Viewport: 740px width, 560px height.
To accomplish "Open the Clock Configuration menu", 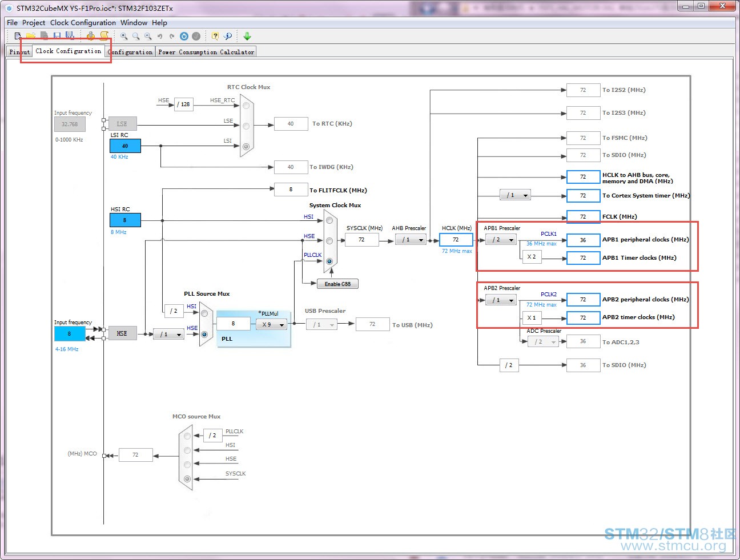I will 83,23.
